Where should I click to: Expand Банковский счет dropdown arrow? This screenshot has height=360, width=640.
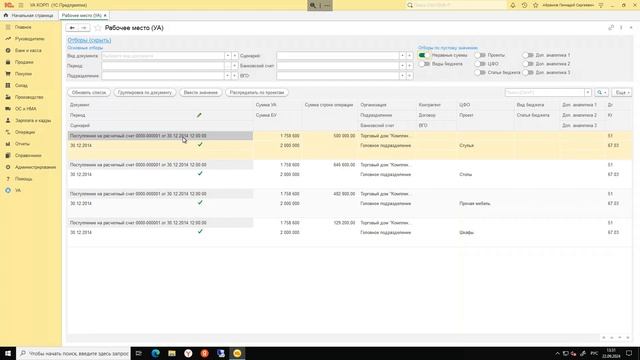coord(402,65)
